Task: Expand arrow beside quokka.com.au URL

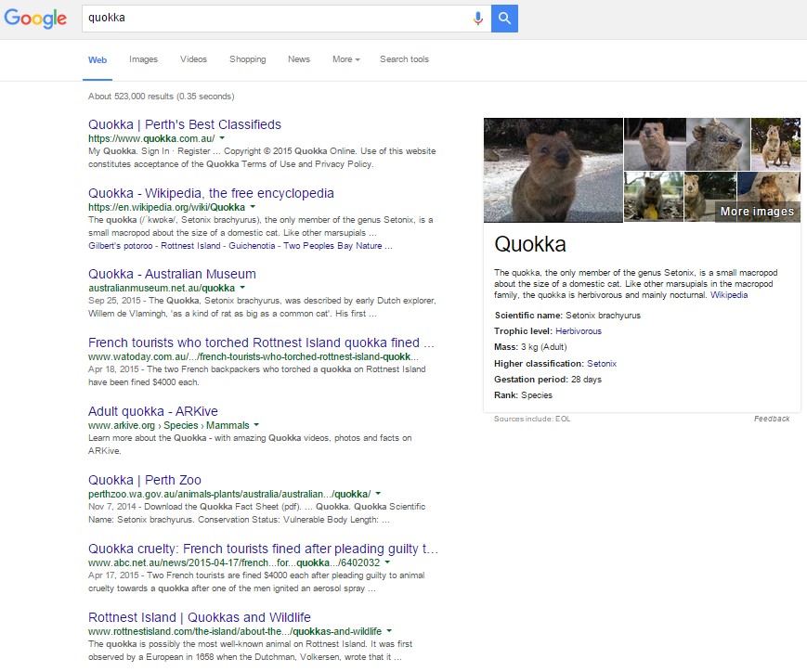Action: point(222,138)
